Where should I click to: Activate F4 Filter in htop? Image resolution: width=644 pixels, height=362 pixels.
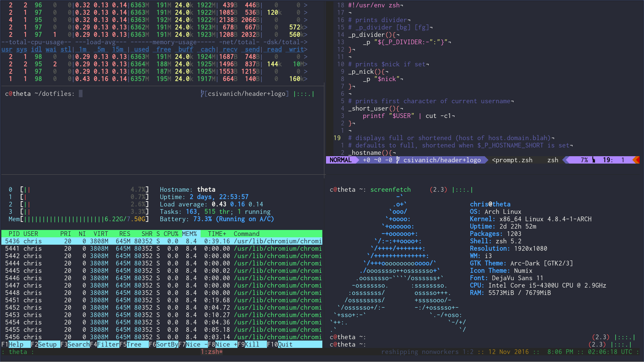coord(105,344)
